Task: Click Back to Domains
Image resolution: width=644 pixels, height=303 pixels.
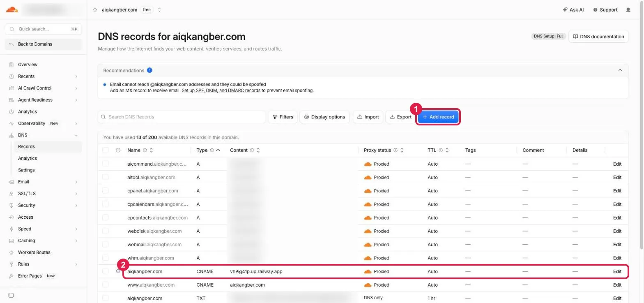Action: click(44, 44)
